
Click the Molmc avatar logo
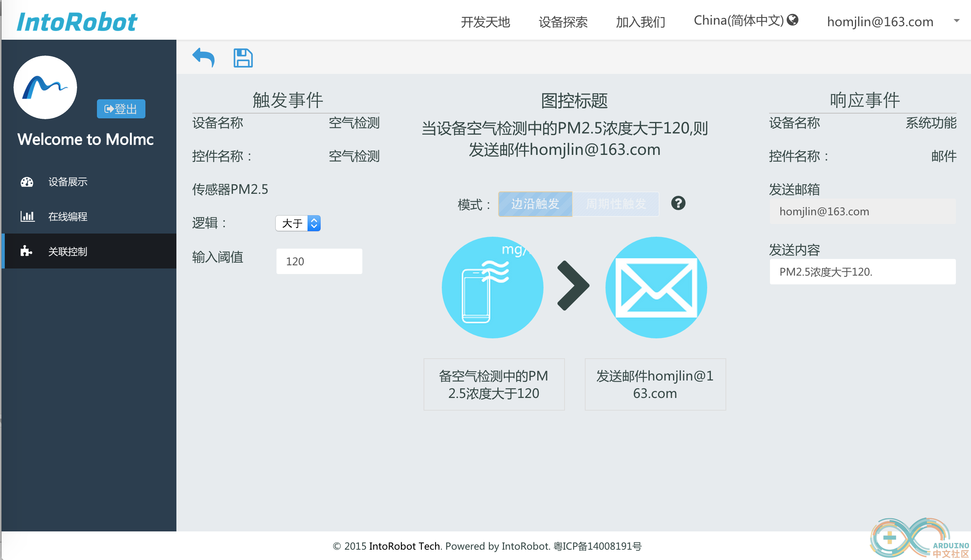[x=45, y=87]
